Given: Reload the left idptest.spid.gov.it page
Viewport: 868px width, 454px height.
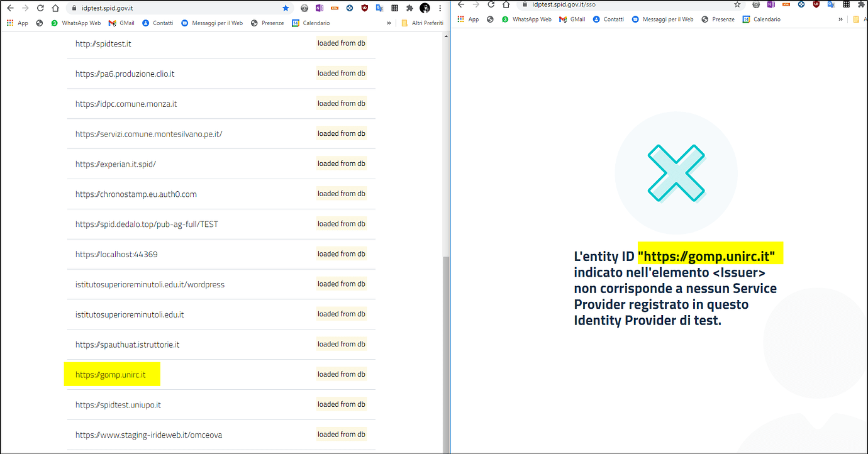Looking at the screenshot, I should pyautogui.click(x=40, y=8).
